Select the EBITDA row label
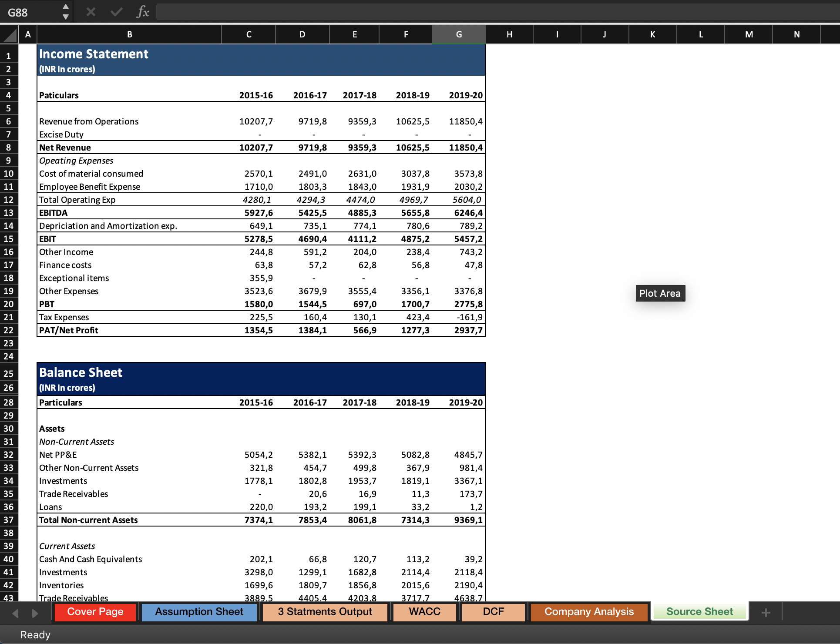The height and width of the screenshot is (644, 840). 53,213
